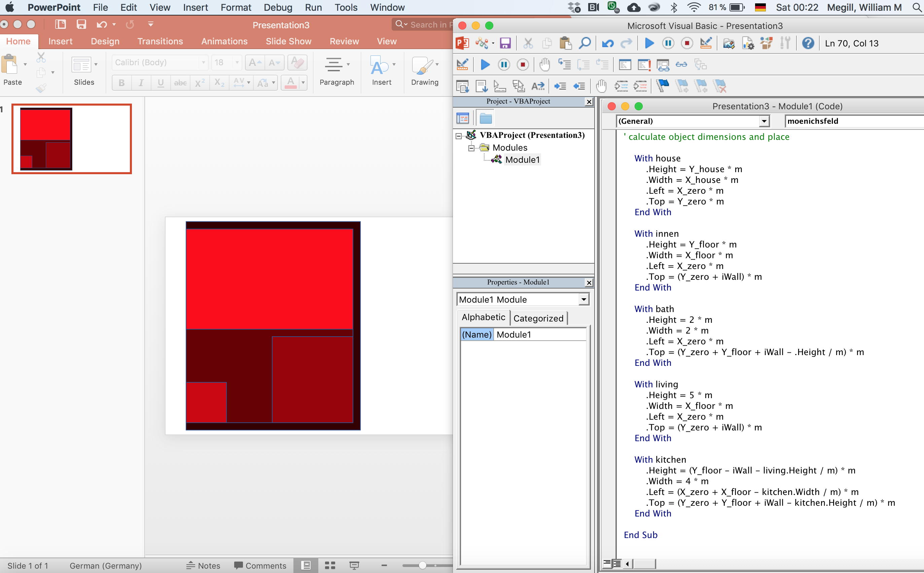The height and width of the screenshot is (573, 924).
Task: Click the Comments button in status bar
Action: coord(260,565)
